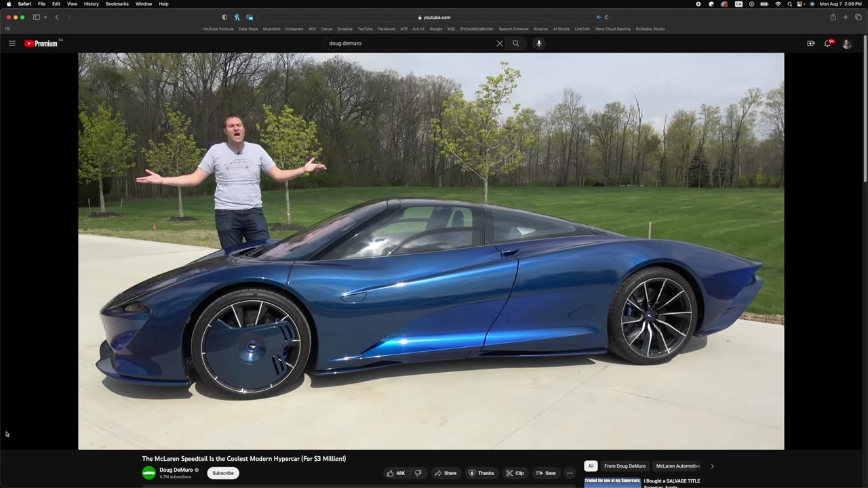Show next related chips with the arrow

tap(712, 466)
